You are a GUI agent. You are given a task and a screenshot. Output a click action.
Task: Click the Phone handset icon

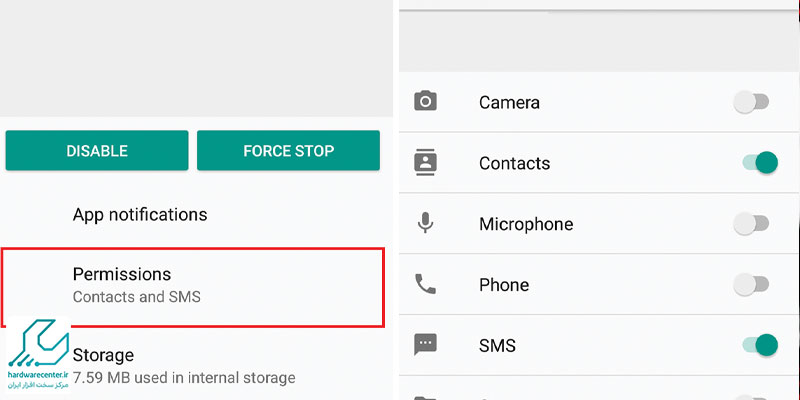click(425, 284)
